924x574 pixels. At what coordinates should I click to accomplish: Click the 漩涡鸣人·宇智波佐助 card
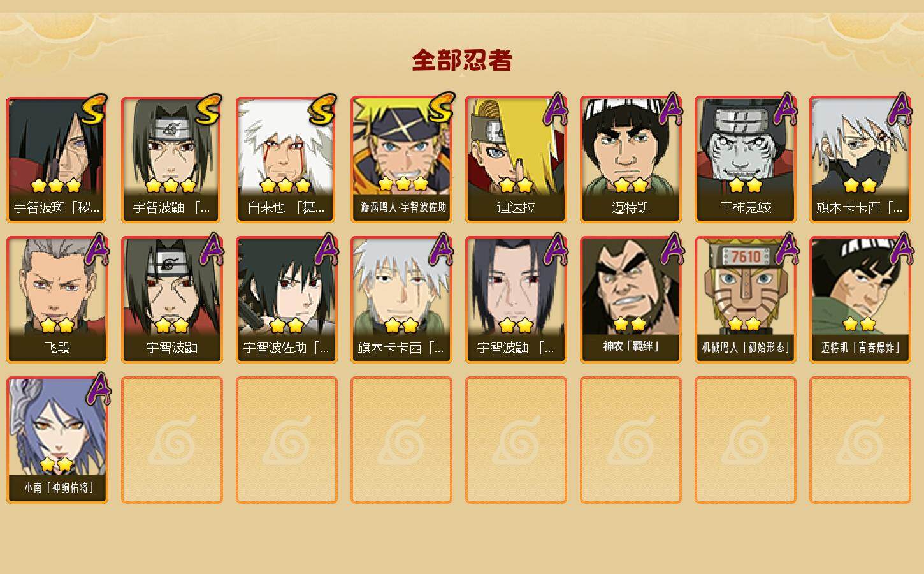tap(401, 159)
